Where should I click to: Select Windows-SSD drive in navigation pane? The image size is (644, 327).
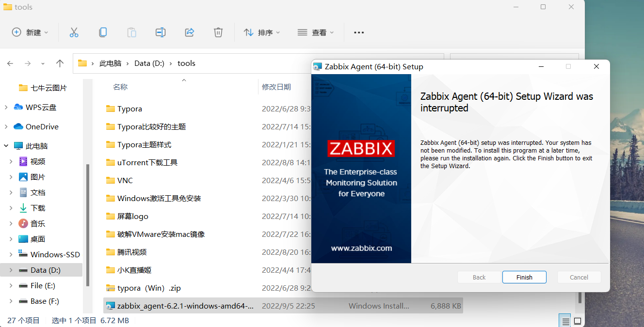(55, 254)
